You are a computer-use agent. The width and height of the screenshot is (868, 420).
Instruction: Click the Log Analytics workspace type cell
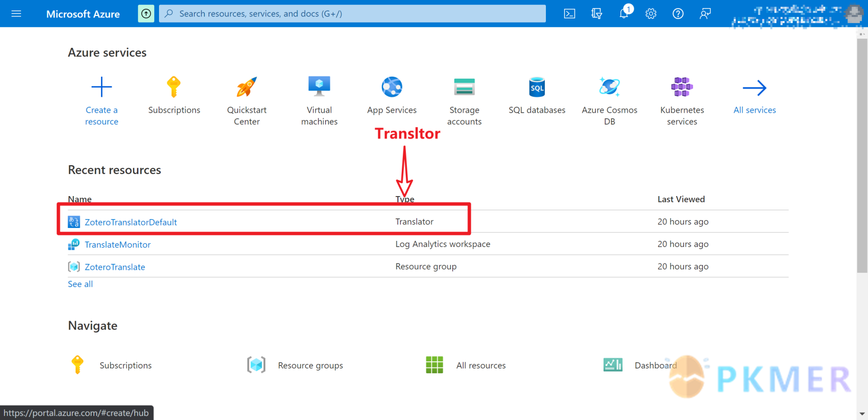pyautogui.click(x=442, y=244)
